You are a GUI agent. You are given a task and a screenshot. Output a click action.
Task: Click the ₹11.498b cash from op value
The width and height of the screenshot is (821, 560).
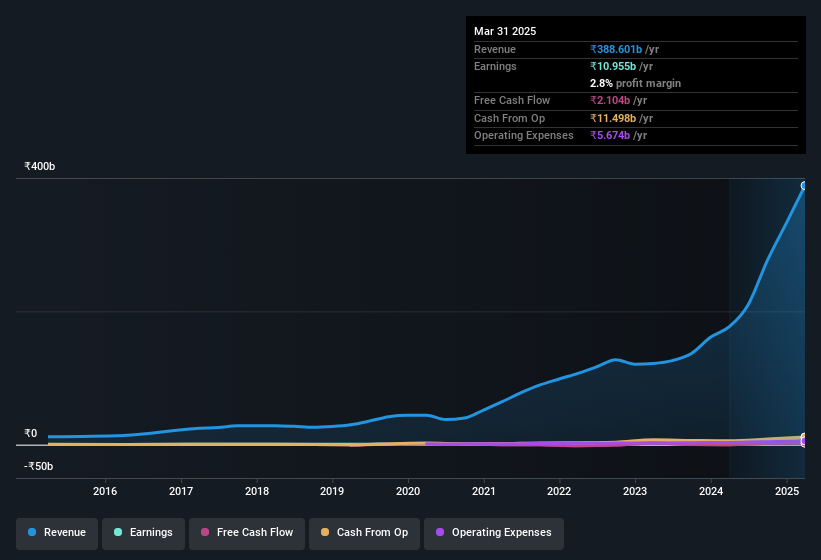click(x=613, y=118)
